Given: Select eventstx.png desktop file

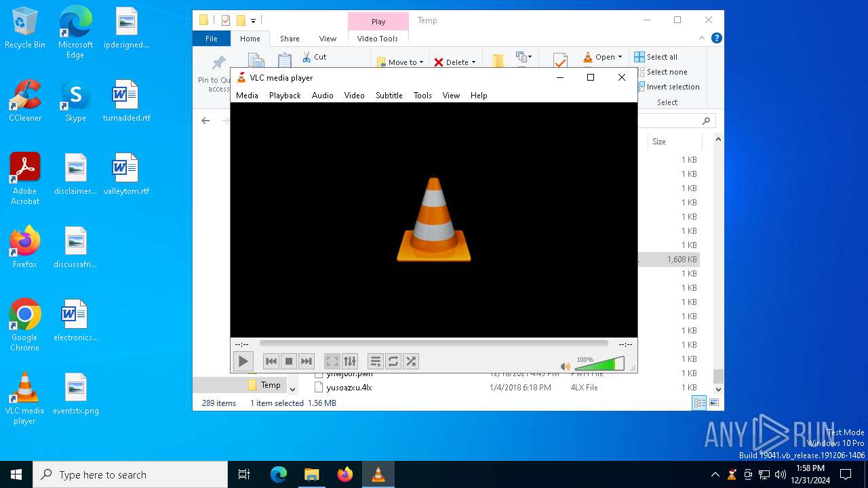Looking at the screenshot, I should tap(75, 394).
